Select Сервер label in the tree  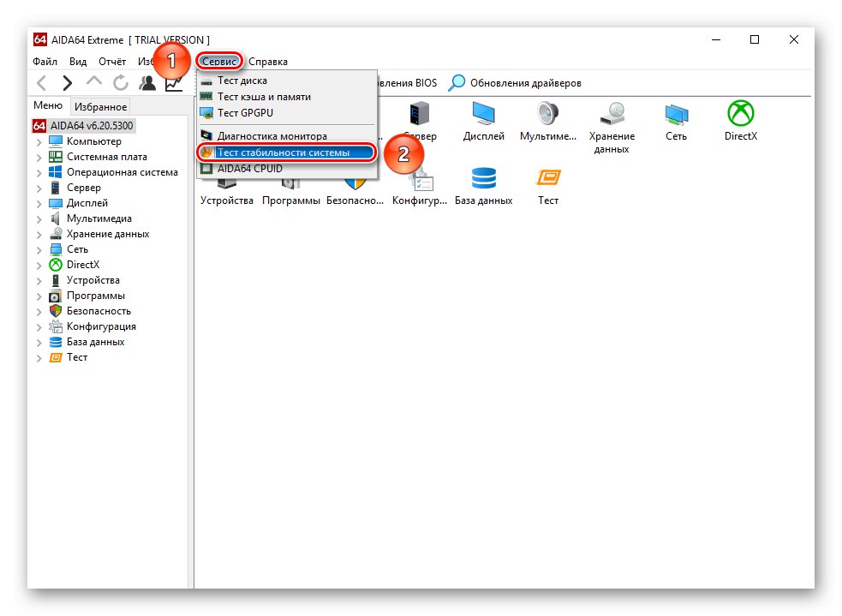[84, 188]
